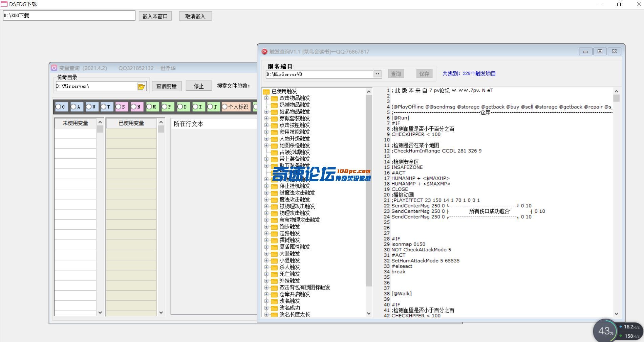Screen dimensions: 644x342
Task: Click the folder icon of 已使用触发 root
Action: pos(266,91)
